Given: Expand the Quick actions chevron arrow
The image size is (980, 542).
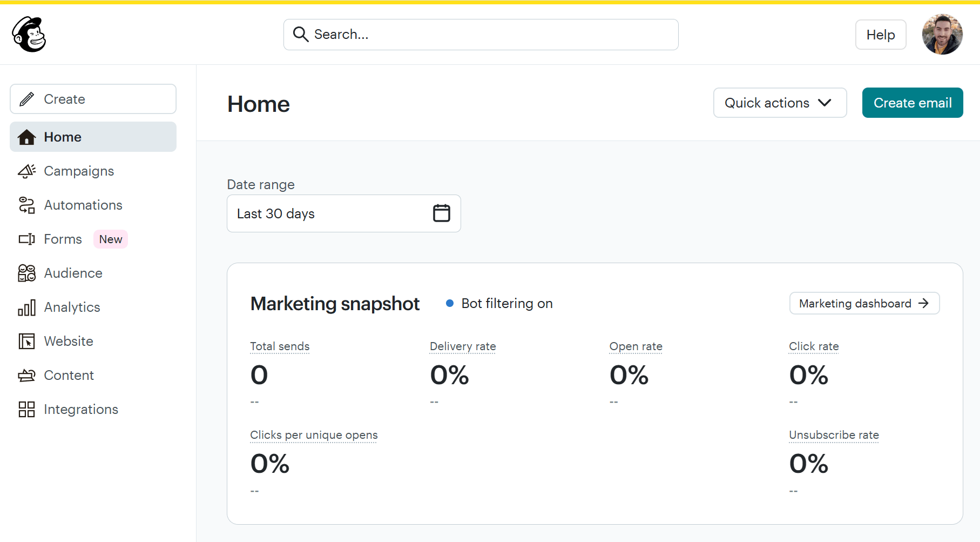Looking at the screenshot, I should pyautogui.click(x=824, y=103).
